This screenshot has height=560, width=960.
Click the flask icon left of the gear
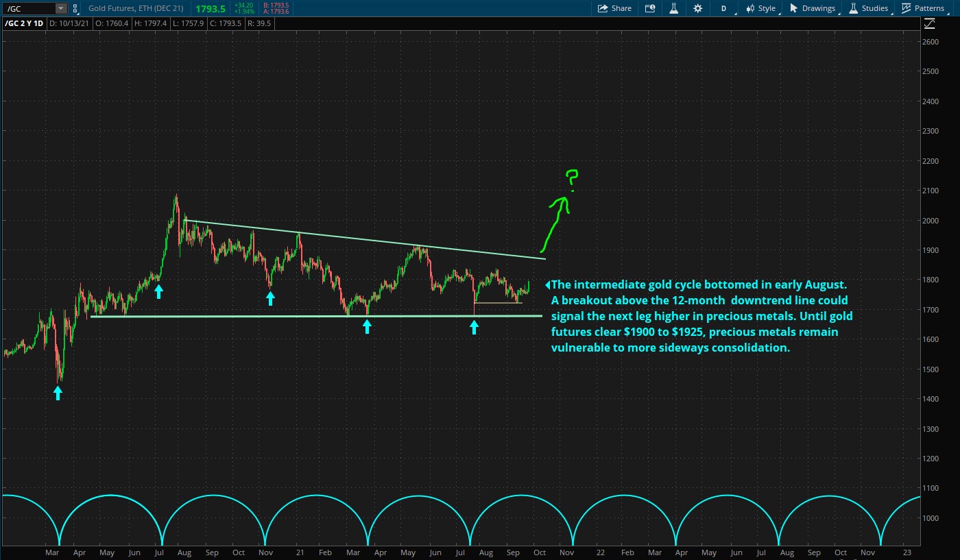673,8
